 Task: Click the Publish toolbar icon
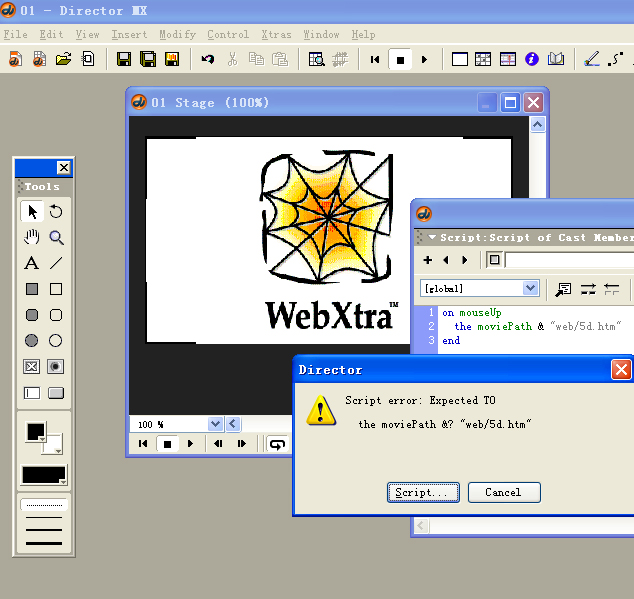172,59
